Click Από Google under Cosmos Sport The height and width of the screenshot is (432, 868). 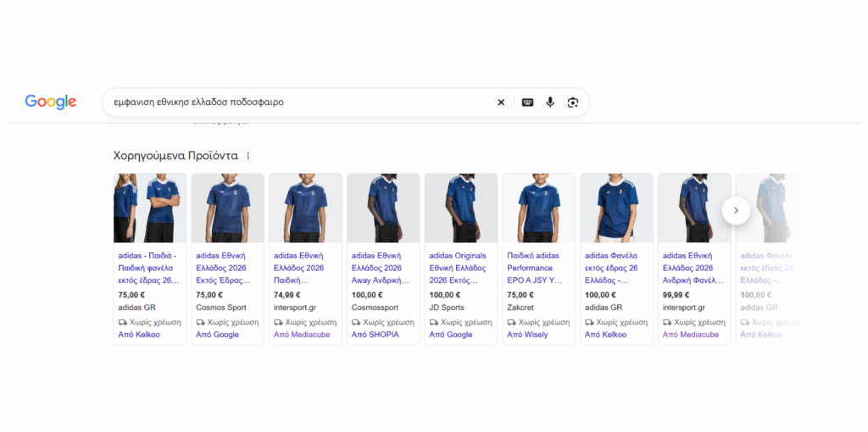[x=218, y=335]
